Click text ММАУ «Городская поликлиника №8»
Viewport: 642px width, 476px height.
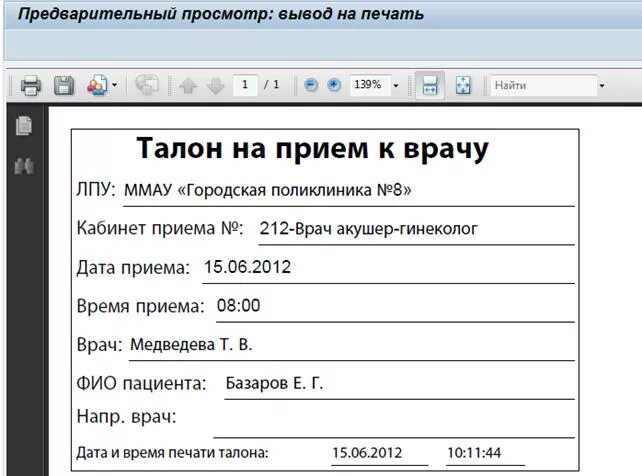(x=268, y=190)
